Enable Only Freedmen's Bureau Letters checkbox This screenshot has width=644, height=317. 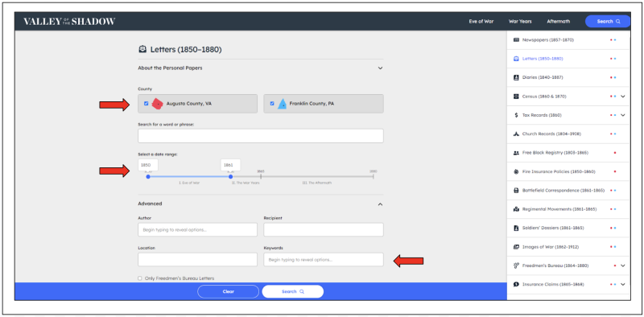click(x=140, y=278)
